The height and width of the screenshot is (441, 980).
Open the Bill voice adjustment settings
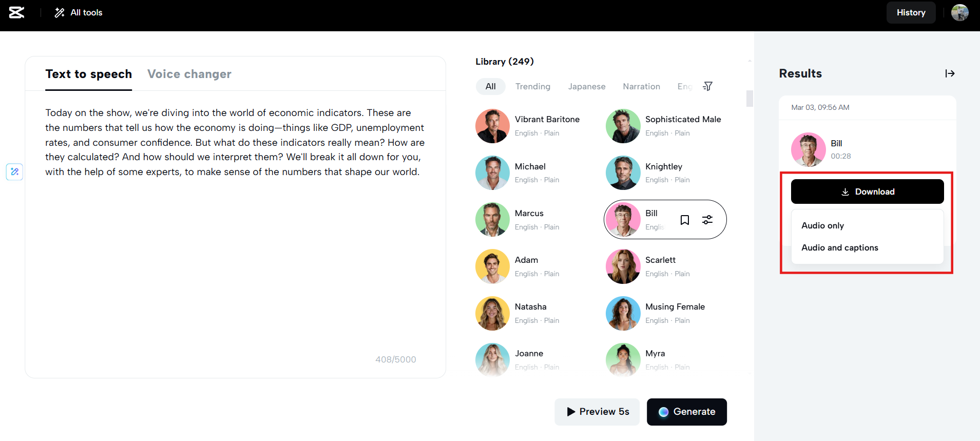(707, 220)
